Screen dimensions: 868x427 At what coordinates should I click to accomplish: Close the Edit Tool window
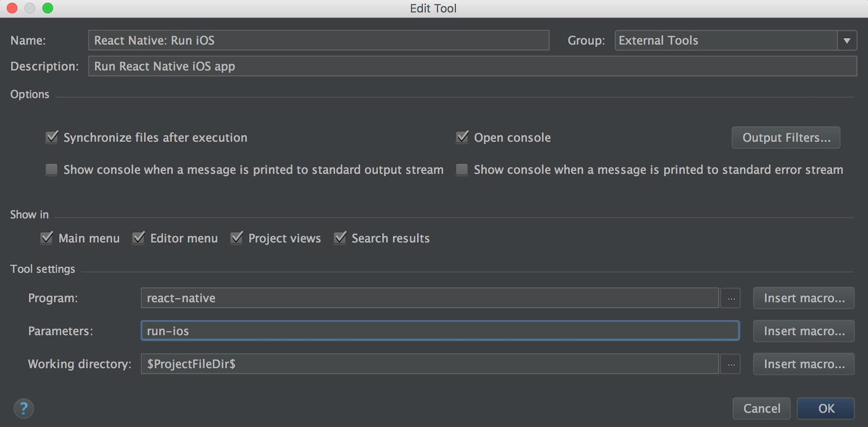tap(12, 8)
